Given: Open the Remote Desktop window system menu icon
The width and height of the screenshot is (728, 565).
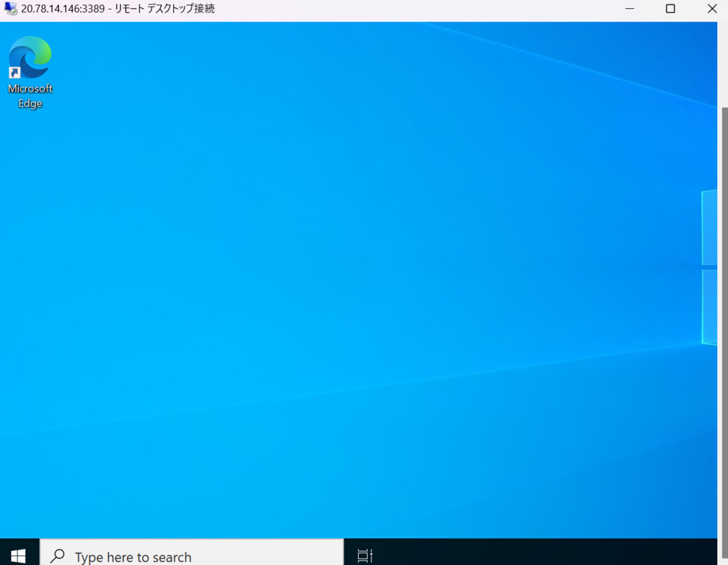Looking at the screenshot, I should coord(11,8).
